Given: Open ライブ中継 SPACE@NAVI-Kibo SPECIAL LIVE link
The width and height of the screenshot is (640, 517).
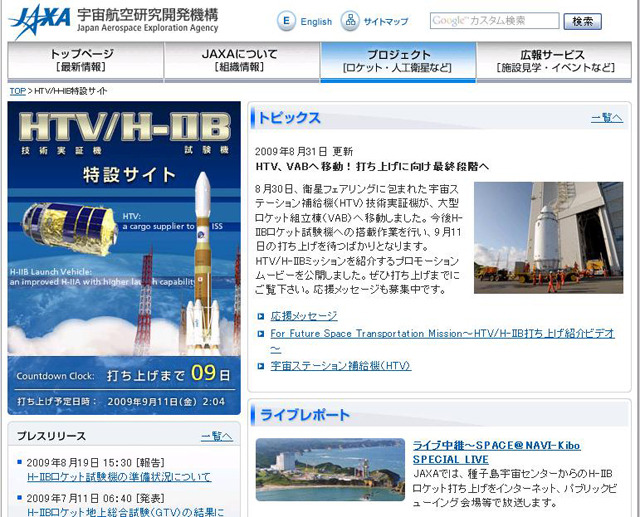Looking at the screenshot, I should 496,452.
